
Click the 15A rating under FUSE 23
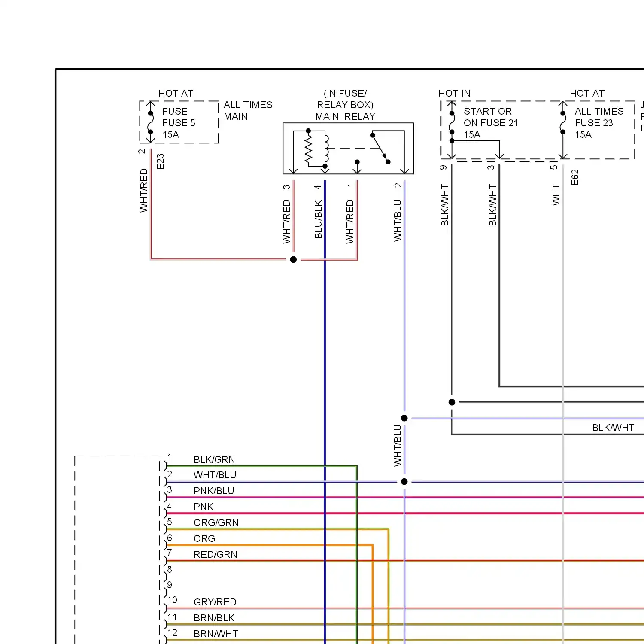(583, 134)
